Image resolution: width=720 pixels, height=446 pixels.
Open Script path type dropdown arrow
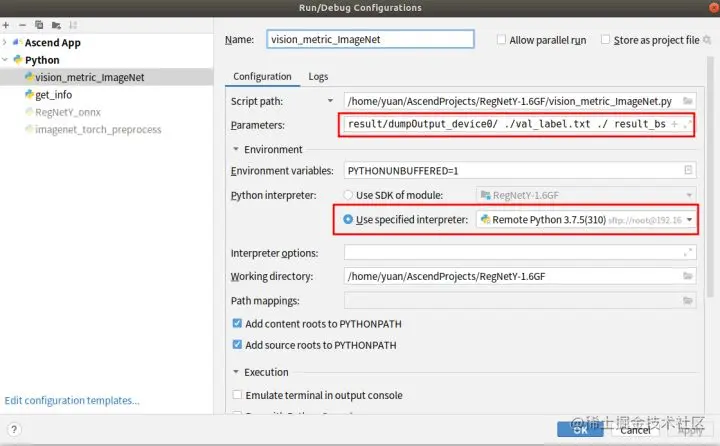[x=330, y=101]
